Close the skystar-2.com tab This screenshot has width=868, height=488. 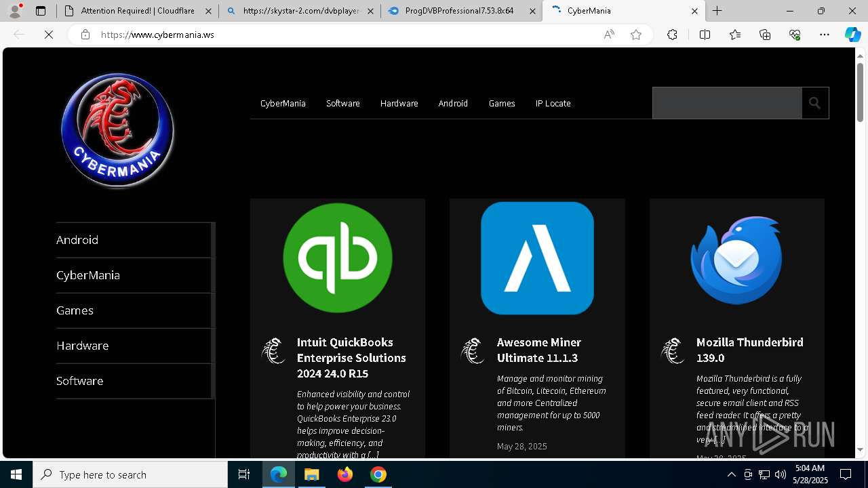[370, 11]
